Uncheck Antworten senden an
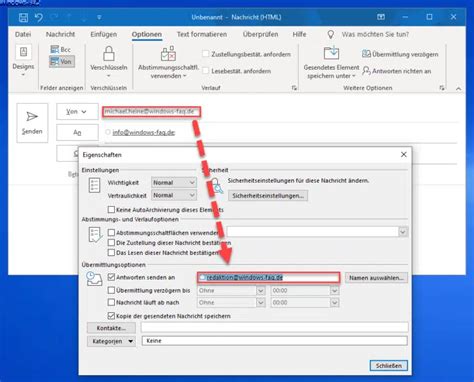The image size is (474, 382). (111, 277)
